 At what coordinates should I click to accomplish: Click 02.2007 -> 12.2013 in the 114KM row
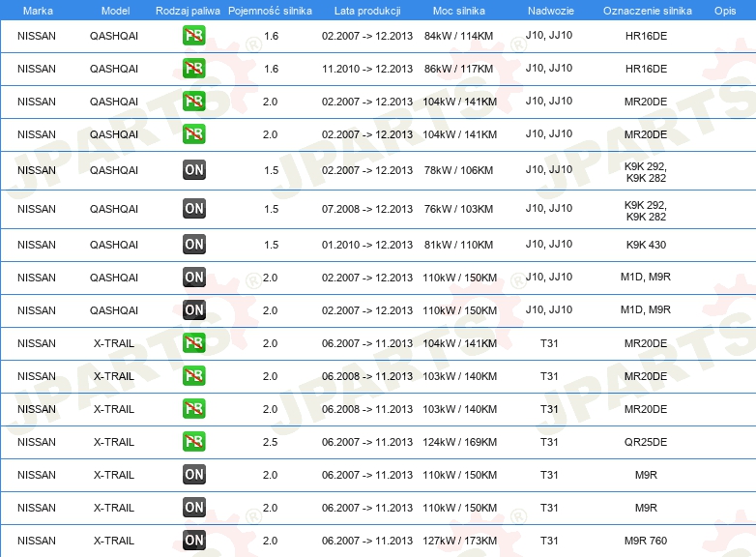point(367,36)
